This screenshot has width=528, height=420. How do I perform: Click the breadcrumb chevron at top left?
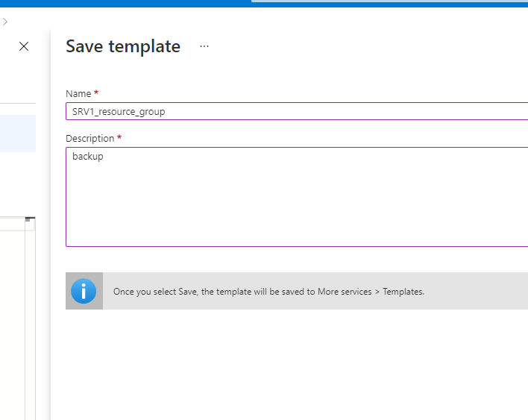click(x=5, y=22)
